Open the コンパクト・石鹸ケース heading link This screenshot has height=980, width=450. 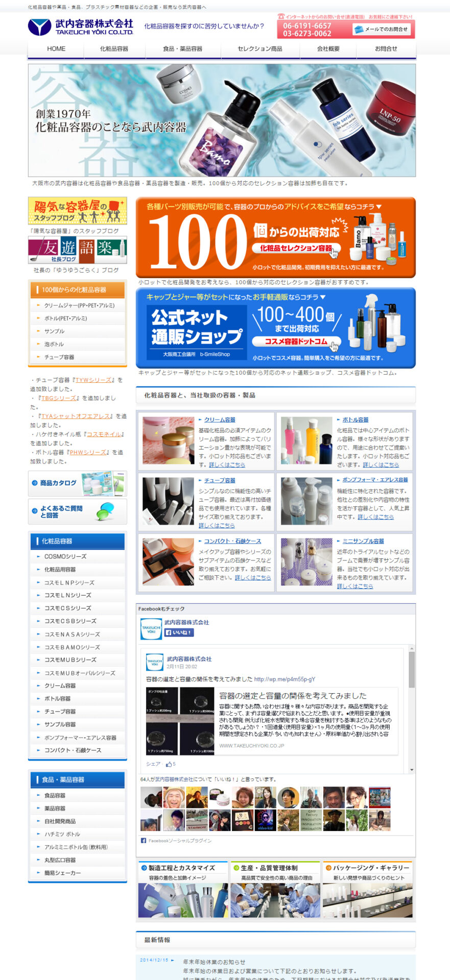point(232,541)
